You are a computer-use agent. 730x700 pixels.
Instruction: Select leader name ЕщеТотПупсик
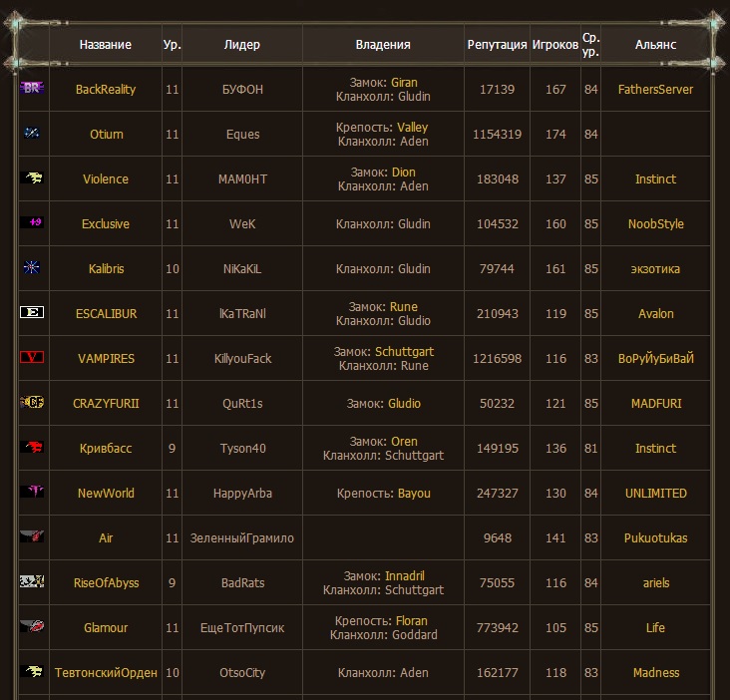[242, 628]
